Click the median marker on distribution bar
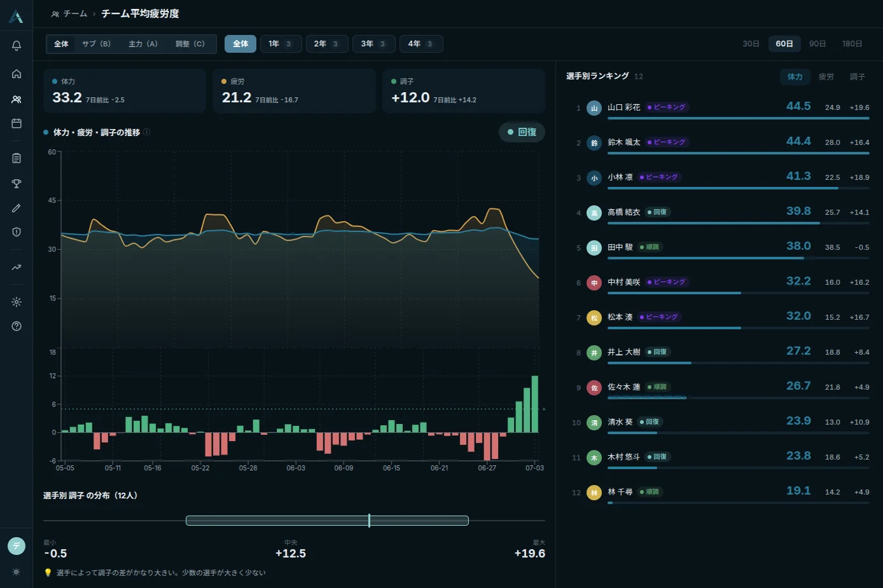The height and width of the screenshot is (588, 883). click(369, 521)
